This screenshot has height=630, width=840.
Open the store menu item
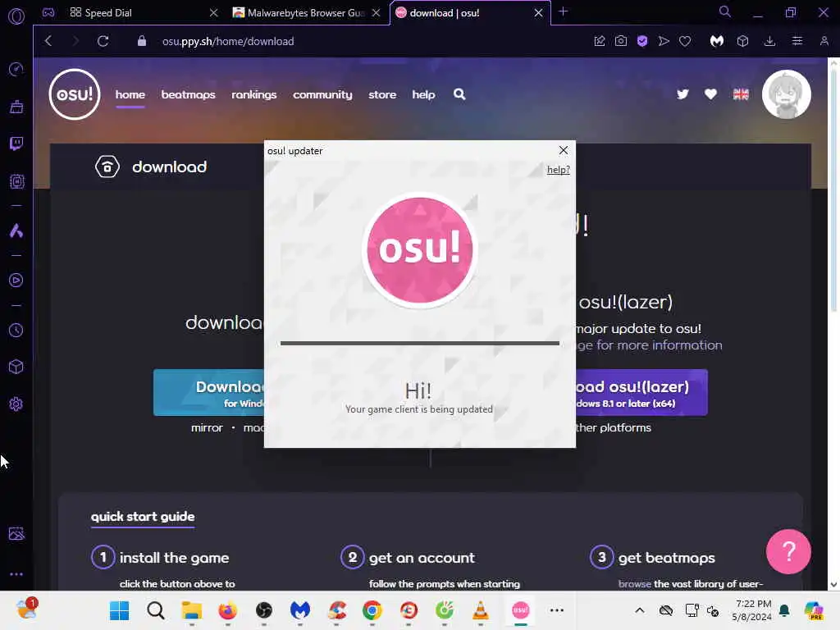tap(382, 94)
